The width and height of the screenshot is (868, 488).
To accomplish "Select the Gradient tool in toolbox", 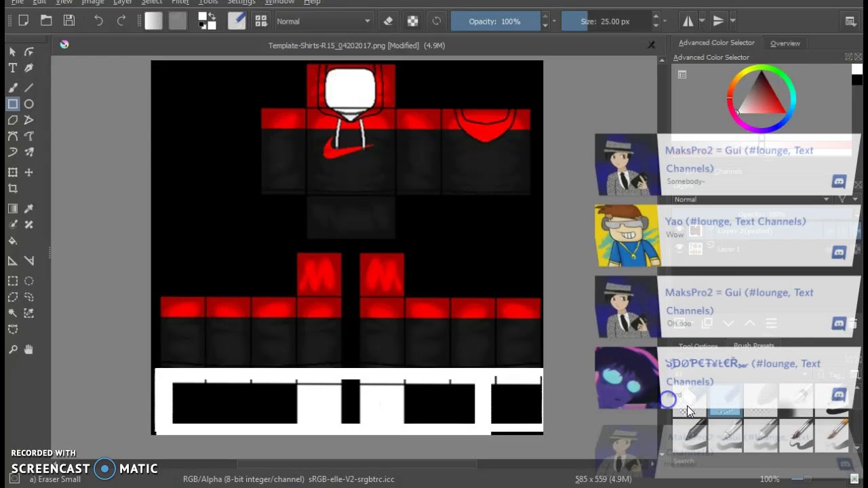I will click(x=13, y=209).
